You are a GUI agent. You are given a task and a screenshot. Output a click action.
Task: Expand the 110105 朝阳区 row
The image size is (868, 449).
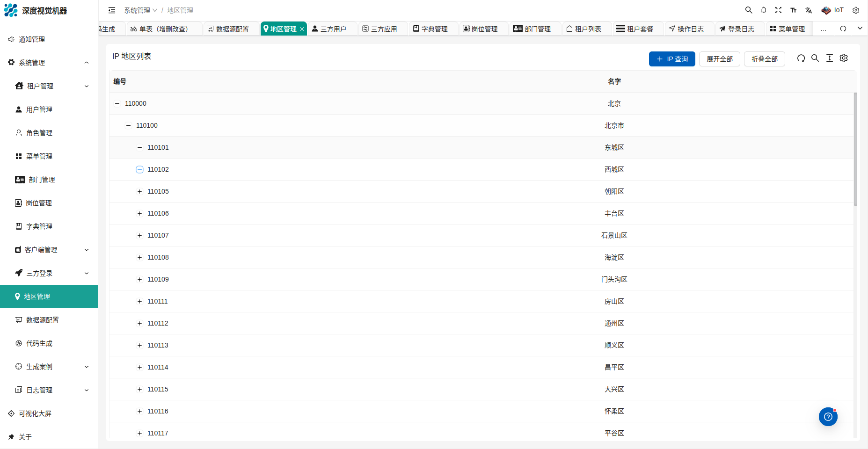point(139,191)
